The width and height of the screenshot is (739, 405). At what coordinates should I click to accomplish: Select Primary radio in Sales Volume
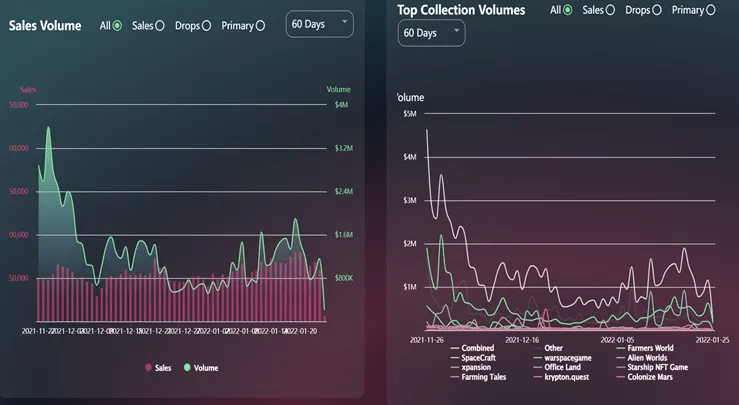[260, 25]
